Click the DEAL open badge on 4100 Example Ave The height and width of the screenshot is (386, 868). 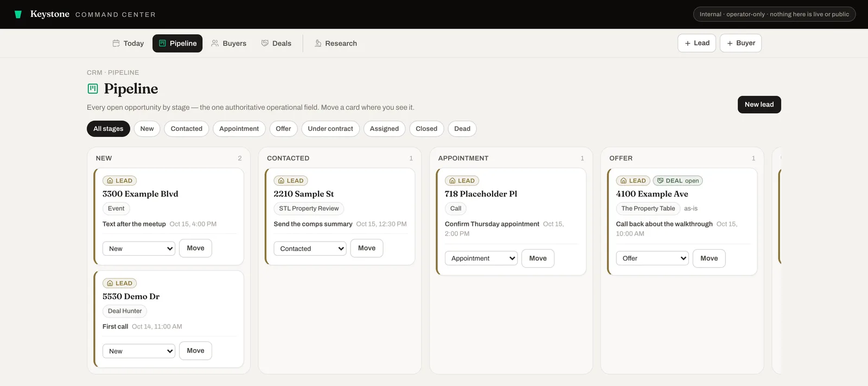pyautogui.click(x=678, y=181)
